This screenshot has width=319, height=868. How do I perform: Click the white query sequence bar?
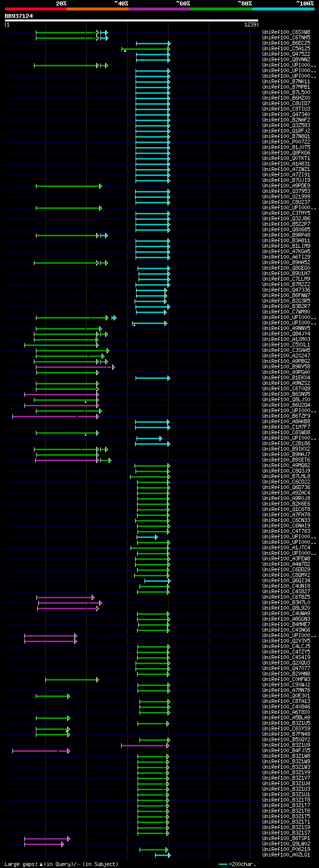point(132,20)
